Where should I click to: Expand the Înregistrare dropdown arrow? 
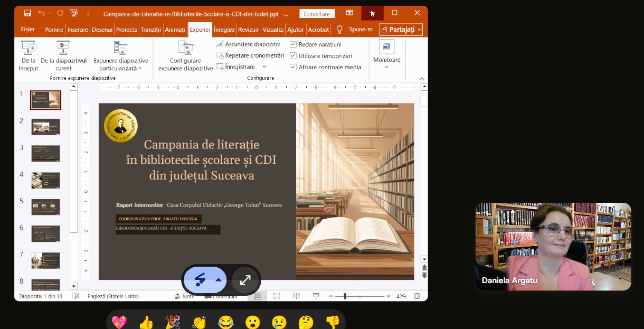pyautogui.click(x=264, y=67)
